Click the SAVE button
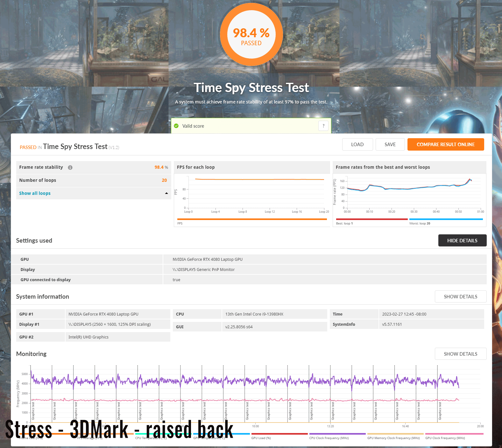The width and height of the screenshot is (502, 448). [390, 144]
